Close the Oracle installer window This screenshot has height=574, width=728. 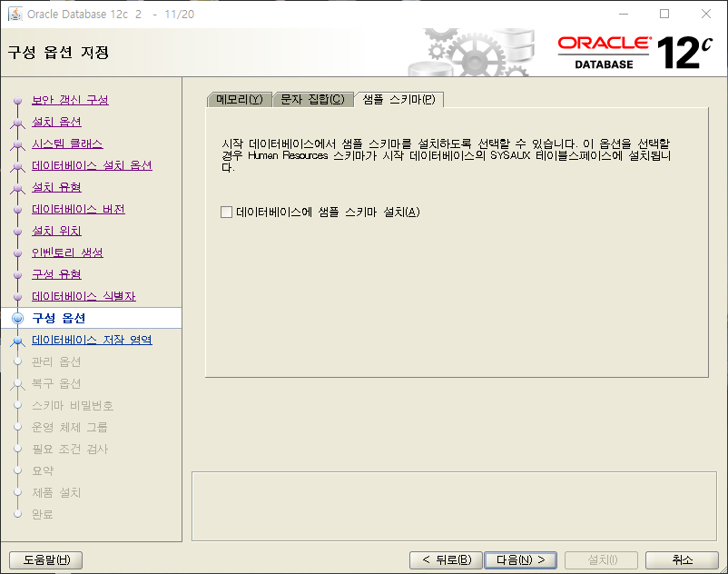[705, 14]
